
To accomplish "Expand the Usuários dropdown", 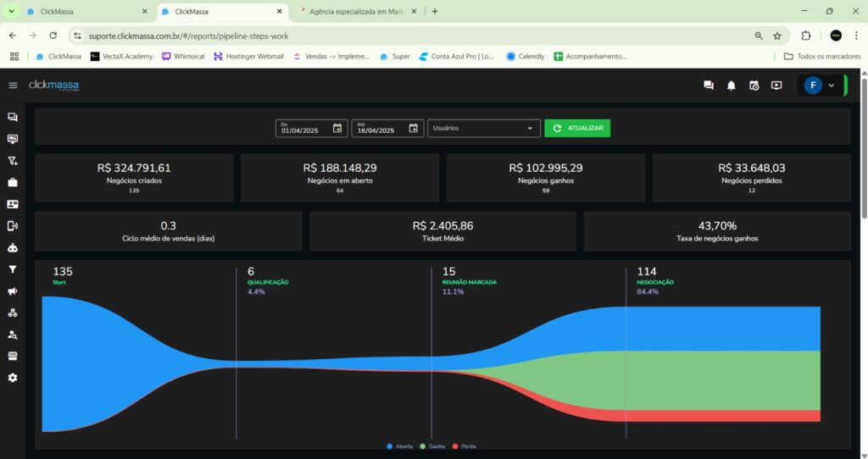I will click(484, 129).
